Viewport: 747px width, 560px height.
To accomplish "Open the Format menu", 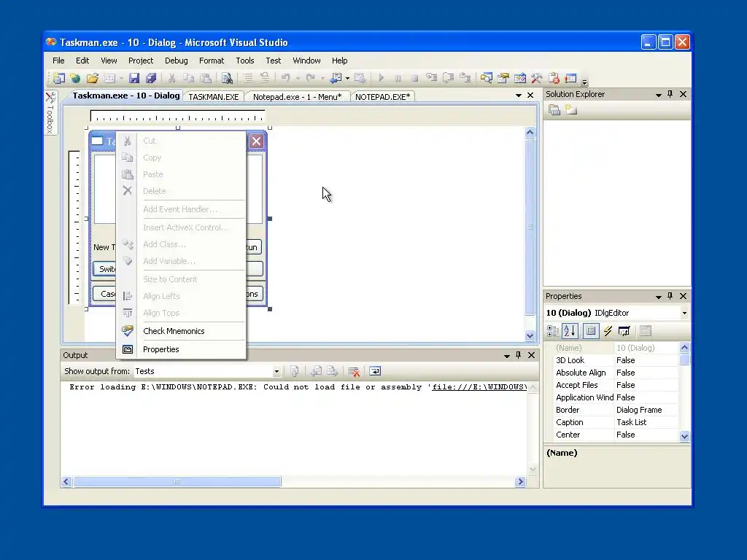I will click(x=212, y=61).
